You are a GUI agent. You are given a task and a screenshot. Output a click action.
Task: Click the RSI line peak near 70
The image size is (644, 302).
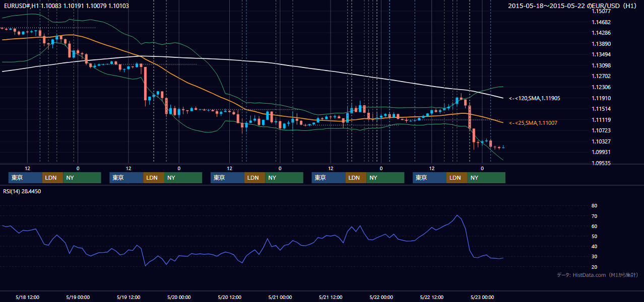coord(457,215)
